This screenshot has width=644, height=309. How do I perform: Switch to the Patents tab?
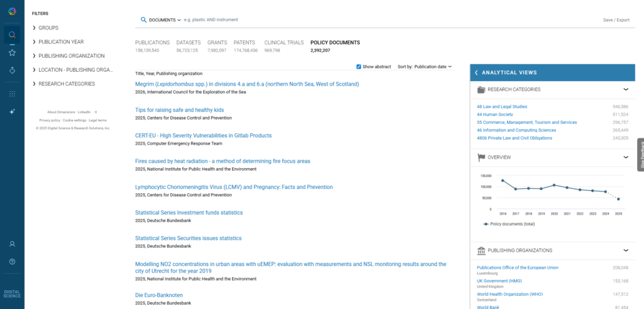coord(244,43)
